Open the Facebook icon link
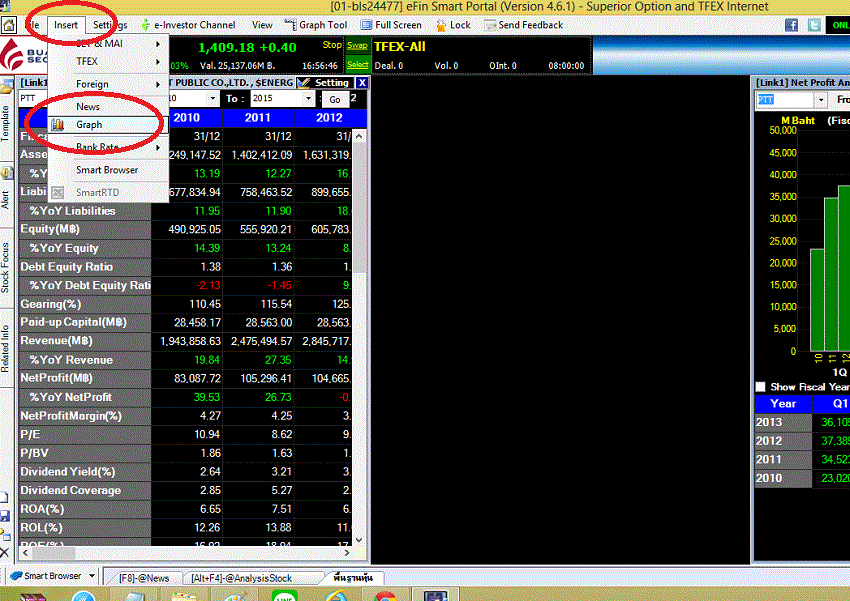 tap(791, 25)
